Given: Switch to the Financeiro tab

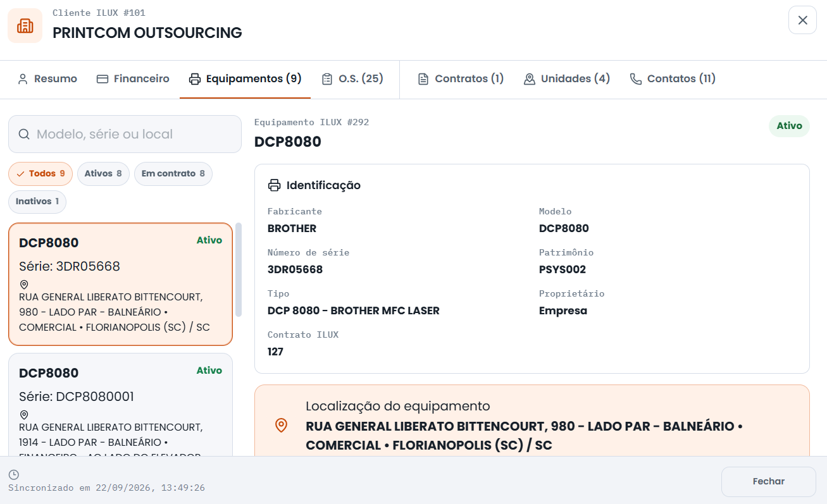Looking at the screenshot, I should click(133, 79).
